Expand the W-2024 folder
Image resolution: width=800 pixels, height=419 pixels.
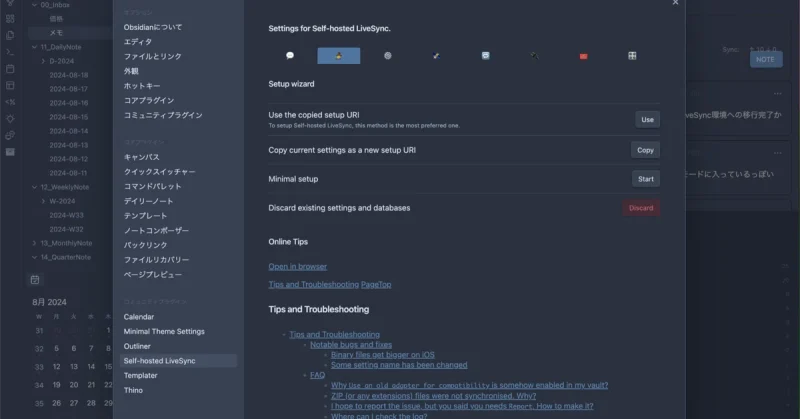click(x=43, y=201)
